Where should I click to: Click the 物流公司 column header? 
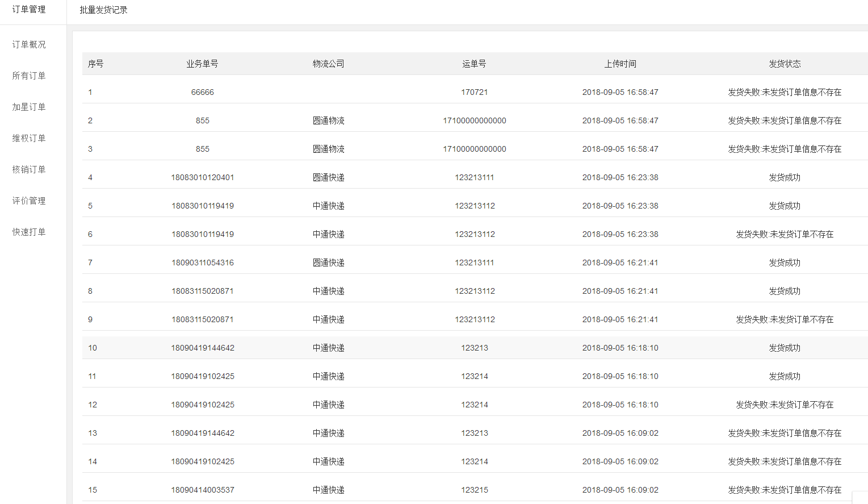coord(328,64)
